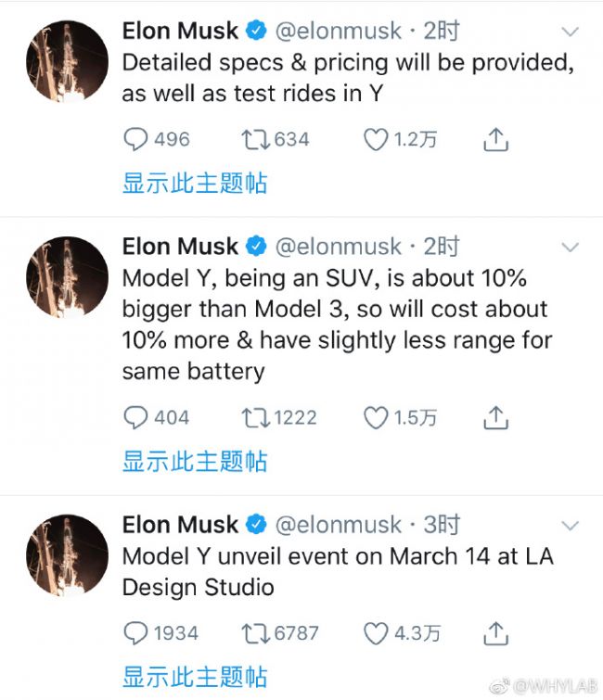
Task: Expand options chevron on Model Y SUV tweet
Action: click(570, 248)
